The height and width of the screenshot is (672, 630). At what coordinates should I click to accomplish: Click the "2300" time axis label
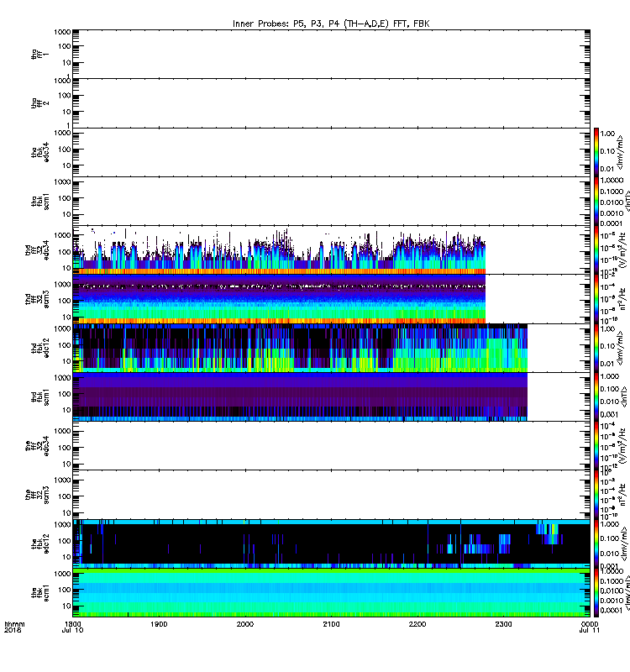503,624
